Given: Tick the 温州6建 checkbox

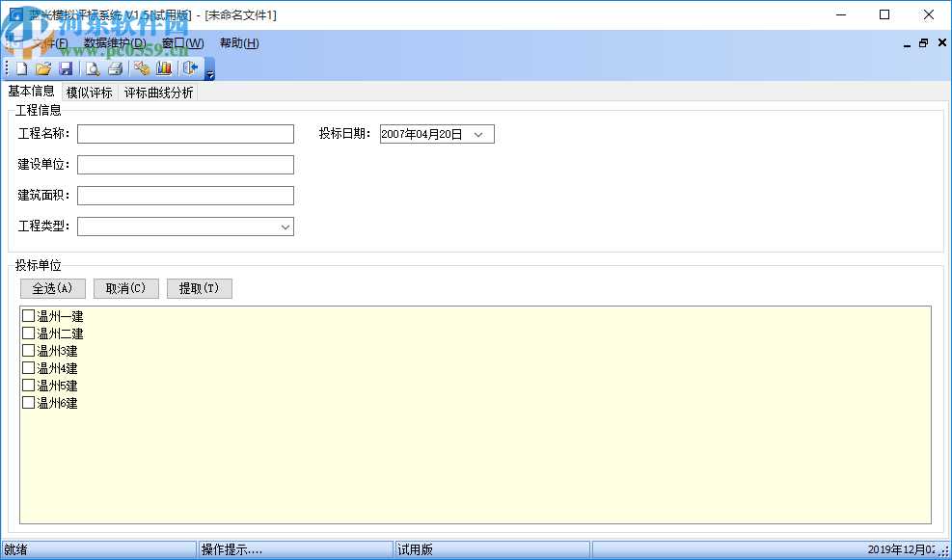Looking at the screenshot, I should pyautogui.click(x=28, y=403).
